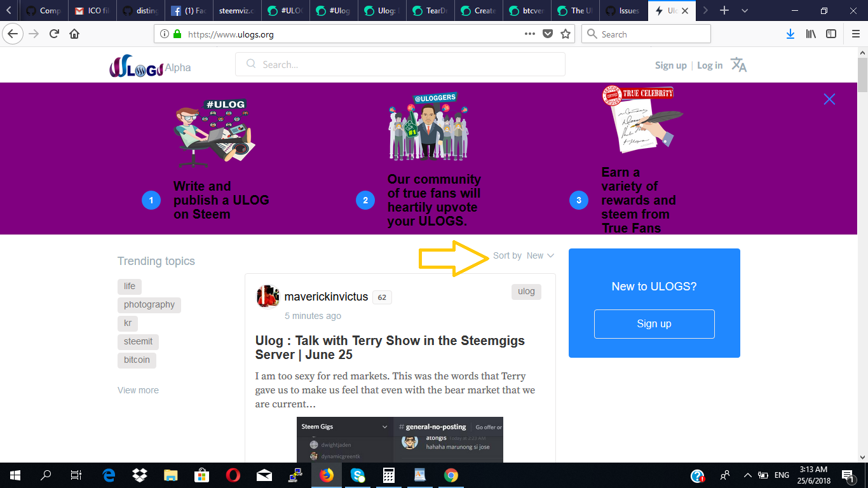
Task: Click the Log in link
Action: 710,65
